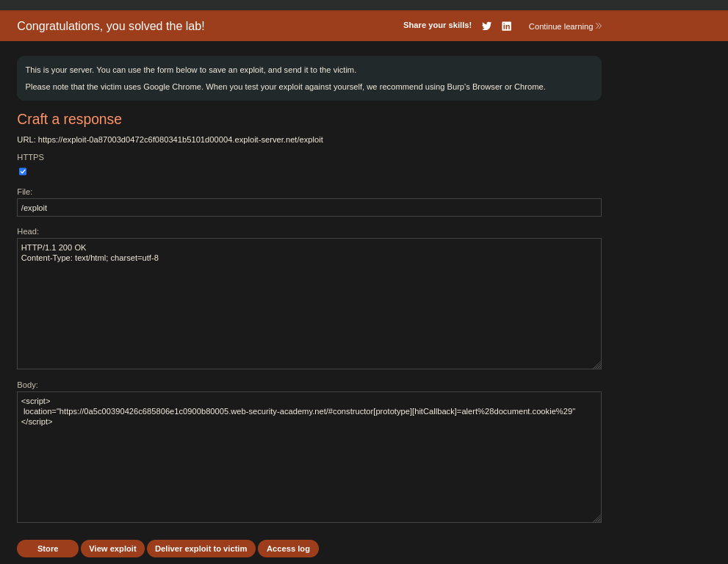Click the location= payload line in Body
Viewport: 728px width, 564px height.
click(x=300, y=411)
